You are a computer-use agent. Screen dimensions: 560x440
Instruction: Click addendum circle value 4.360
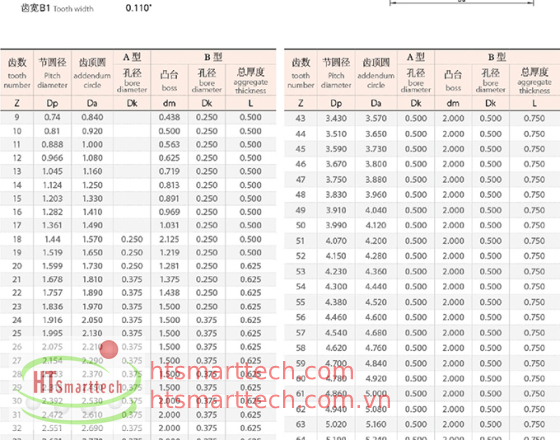(x=376, y=271)
